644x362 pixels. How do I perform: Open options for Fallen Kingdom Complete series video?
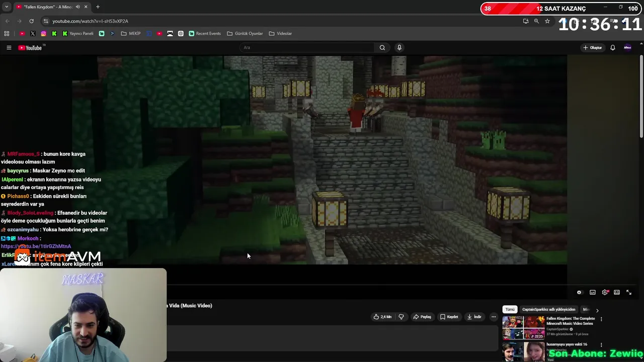point(601,319)
